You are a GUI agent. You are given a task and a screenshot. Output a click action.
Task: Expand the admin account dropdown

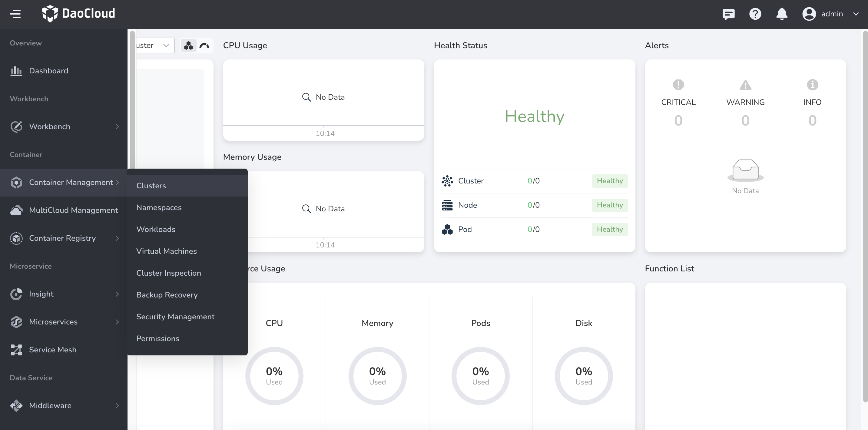856,14
